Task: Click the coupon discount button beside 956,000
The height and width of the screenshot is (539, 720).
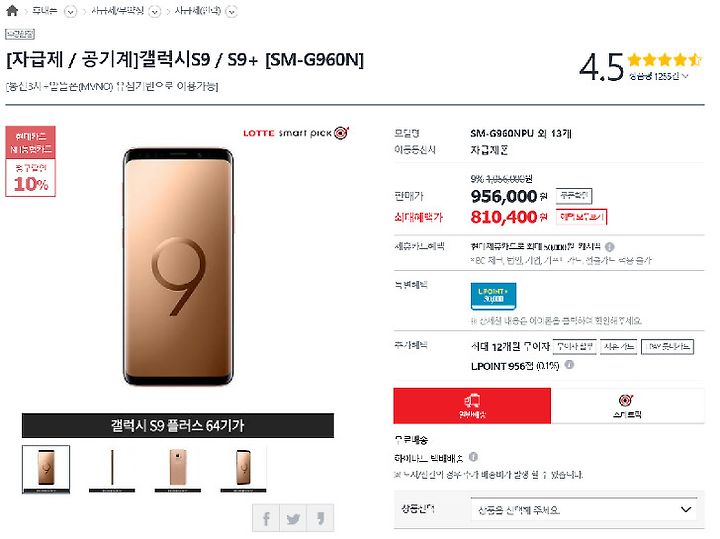Action: point(574,196)
